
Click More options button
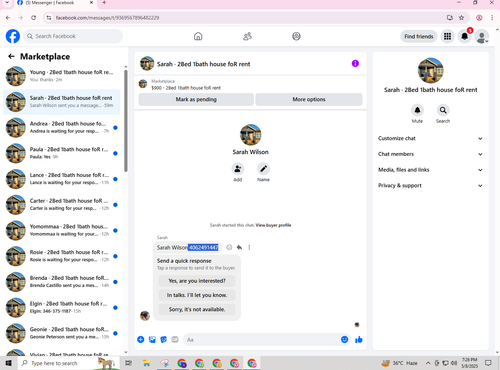coord(309,99)
